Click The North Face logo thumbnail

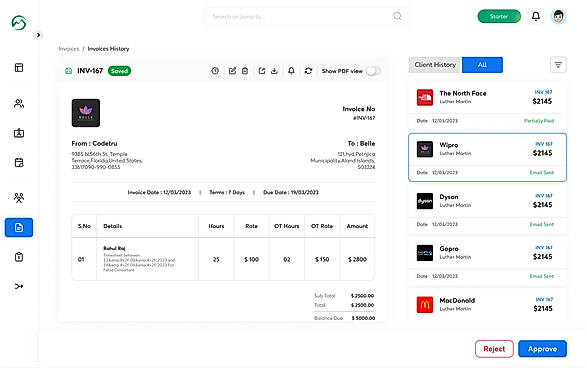tap(425, 97)
